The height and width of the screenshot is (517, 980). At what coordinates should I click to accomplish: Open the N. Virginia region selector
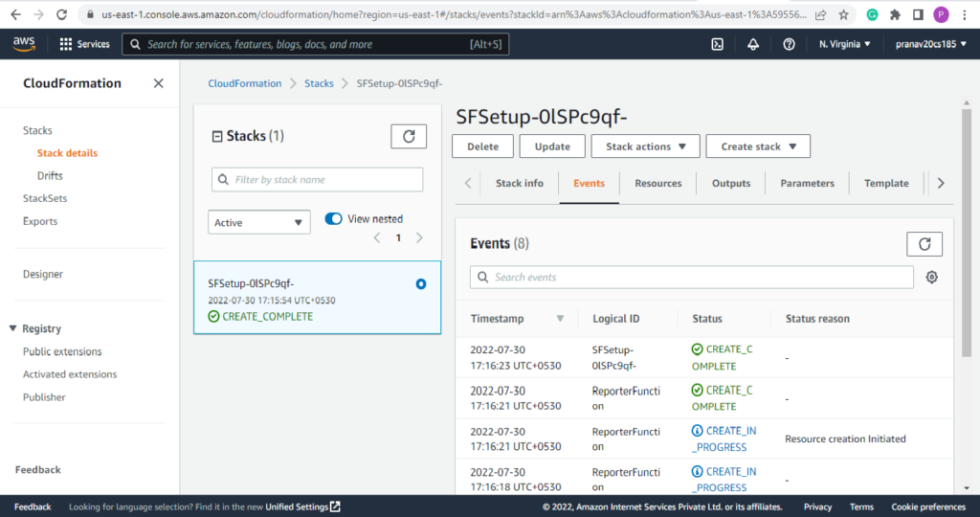point(845,44)
